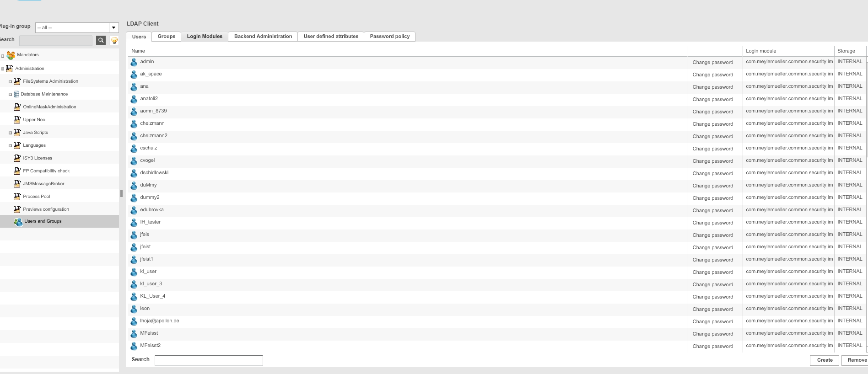Select the Process Pool tree item
Image resolution: width=868 pixels, height=374 pixels.
point(37,197)
